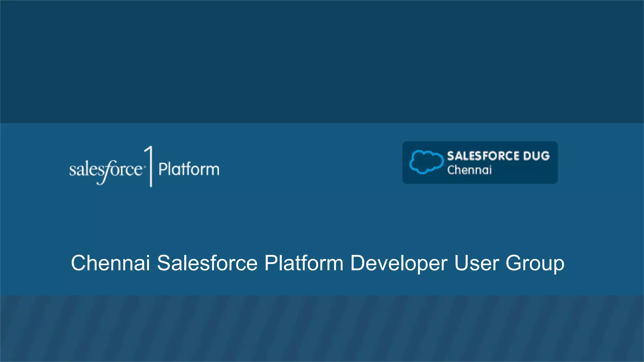Click the salesforce script wordmark logo
Image resolution: width=644 pixels, height=362 pixels.
click(106, 170)
